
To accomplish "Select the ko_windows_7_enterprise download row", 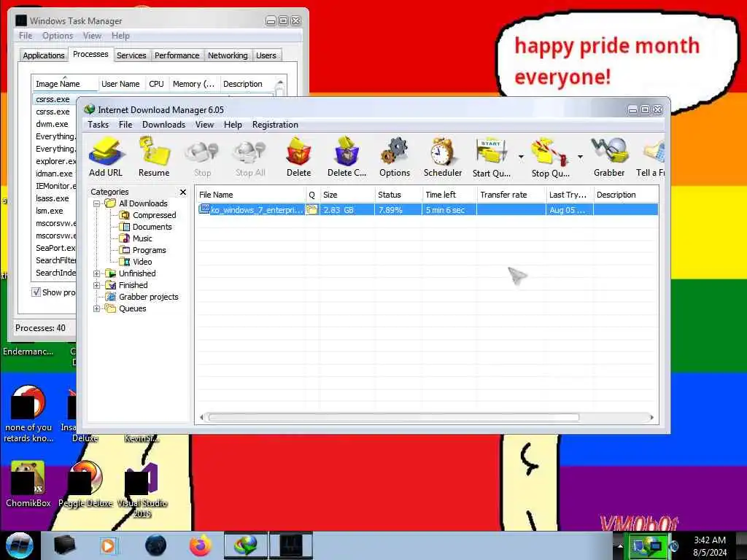I will coord(427,210).
